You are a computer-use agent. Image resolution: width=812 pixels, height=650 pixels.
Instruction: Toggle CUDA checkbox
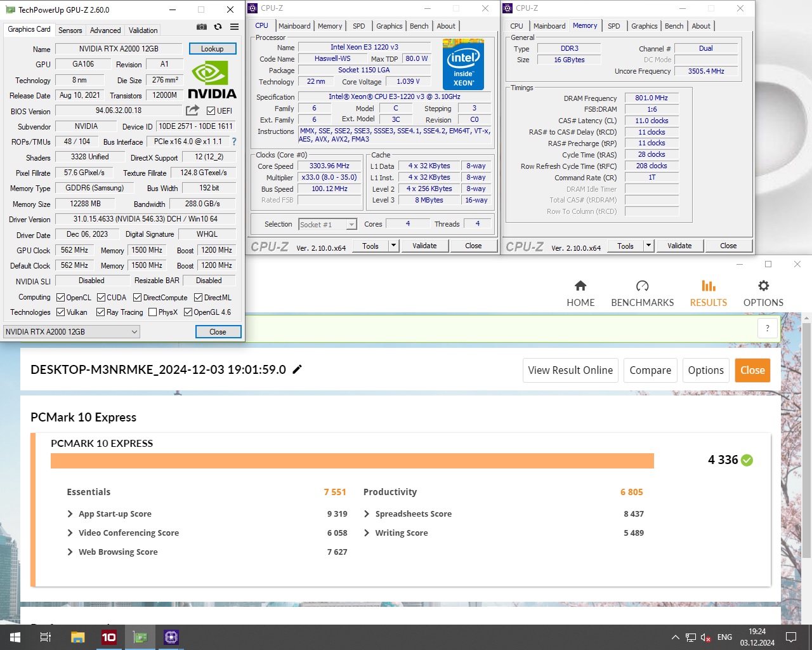[101, 297]
